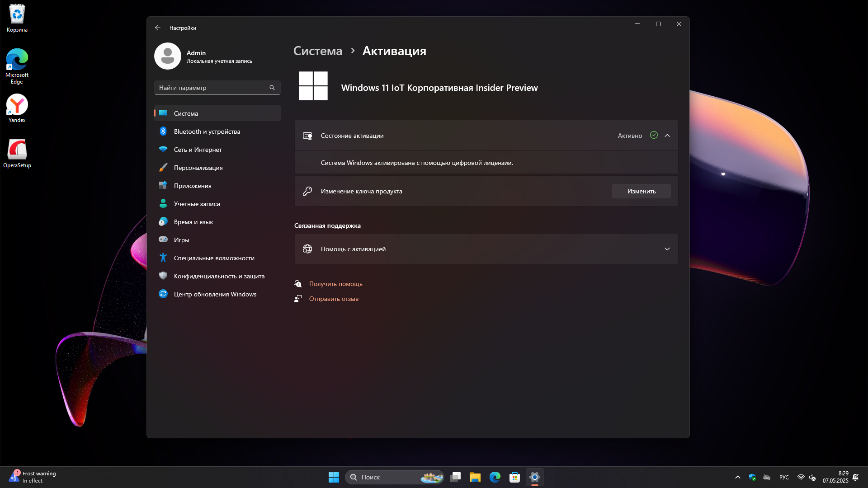Expand 'Помощь с активацией' chevron

point(667,249)
